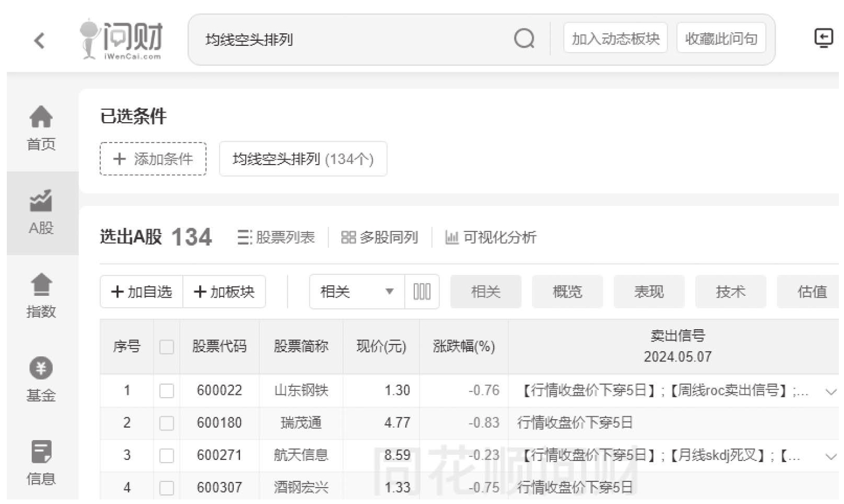Select the 技术 tab
The height and width of the screenshot is (504, 844).
pos(730,292)
